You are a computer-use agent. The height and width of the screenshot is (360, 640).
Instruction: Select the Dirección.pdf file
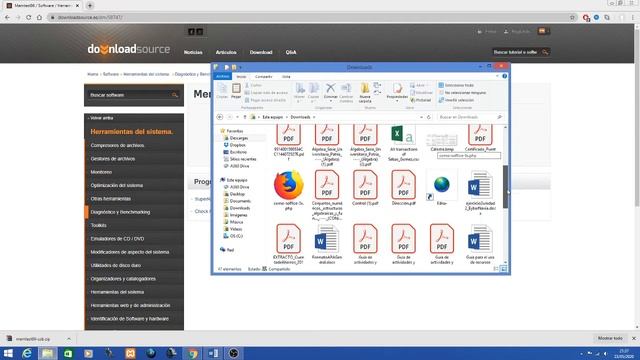pos(403,188)
